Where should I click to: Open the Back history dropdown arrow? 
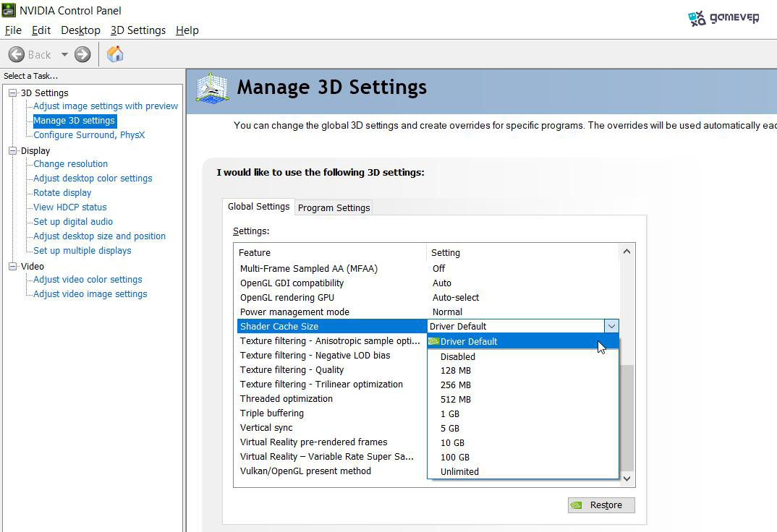tap(64, 54)
